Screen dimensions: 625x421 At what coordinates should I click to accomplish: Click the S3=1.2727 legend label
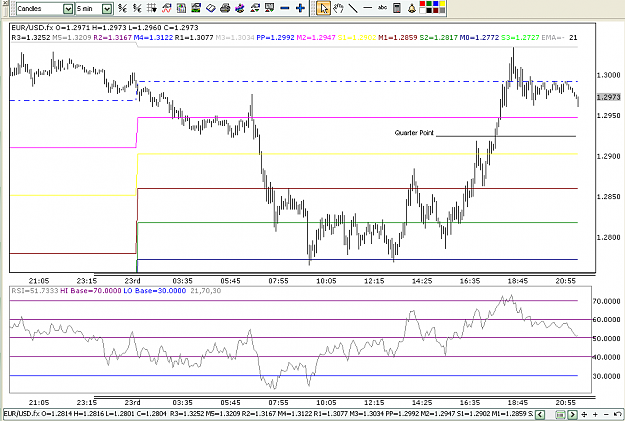point(520,37)
